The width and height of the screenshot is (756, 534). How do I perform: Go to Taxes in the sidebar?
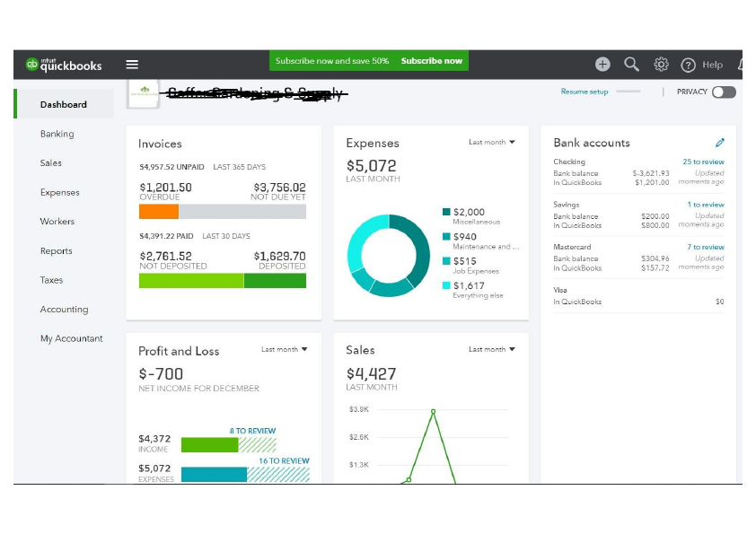(x=51, y=280)
